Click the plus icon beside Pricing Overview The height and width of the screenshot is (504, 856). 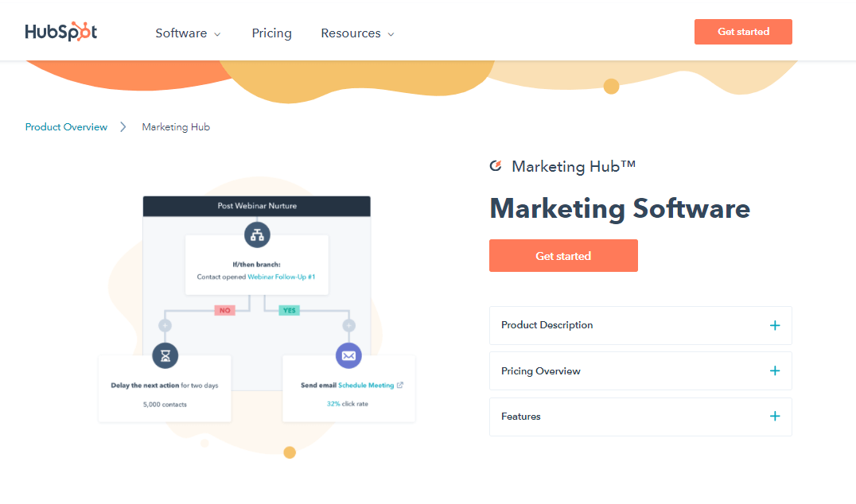pyautogui.click(x=775, y=371)
